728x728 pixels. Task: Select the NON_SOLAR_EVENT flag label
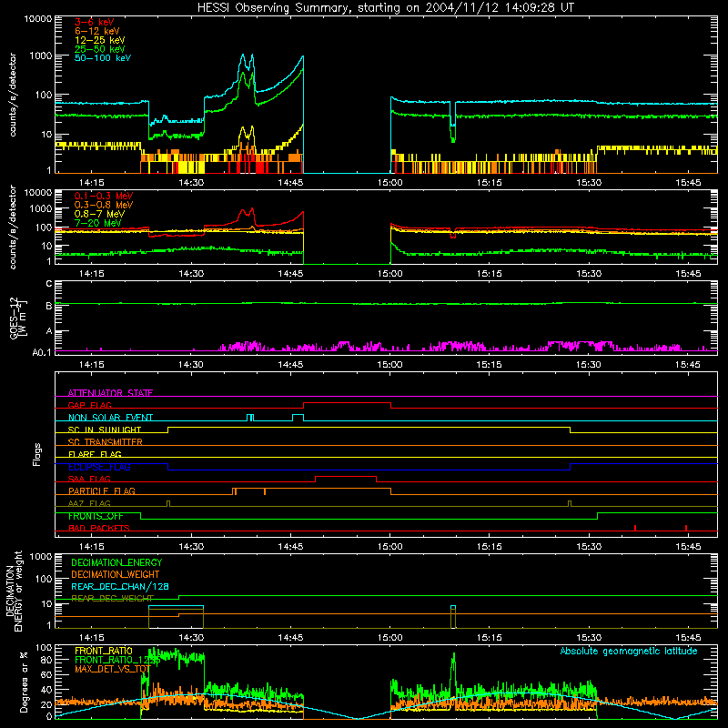click(x=110, y=418)
